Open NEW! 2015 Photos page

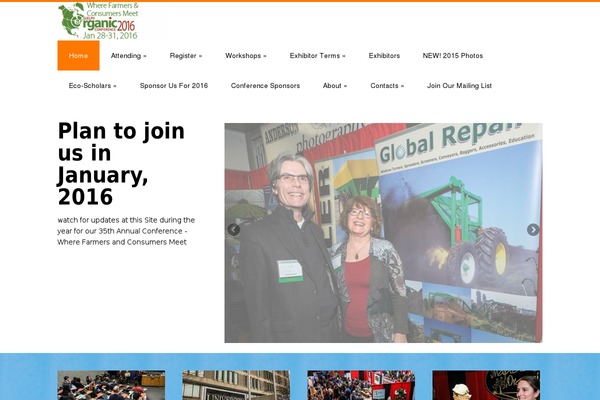click(x=453, y=56)
